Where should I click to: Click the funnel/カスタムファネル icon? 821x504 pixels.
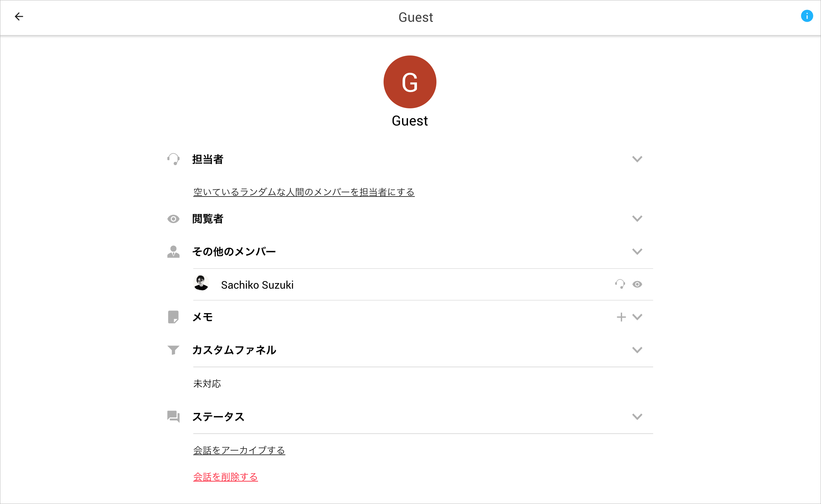tap(173, 350)
